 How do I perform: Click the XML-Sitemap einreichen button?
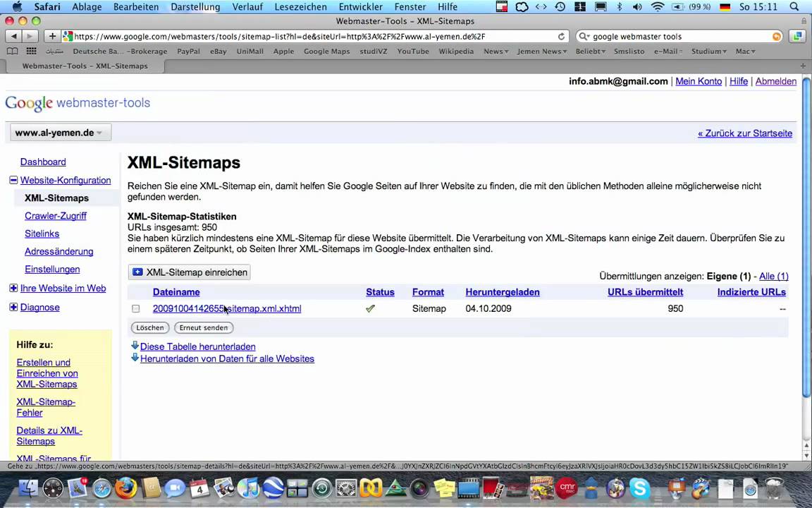point(190,272)
